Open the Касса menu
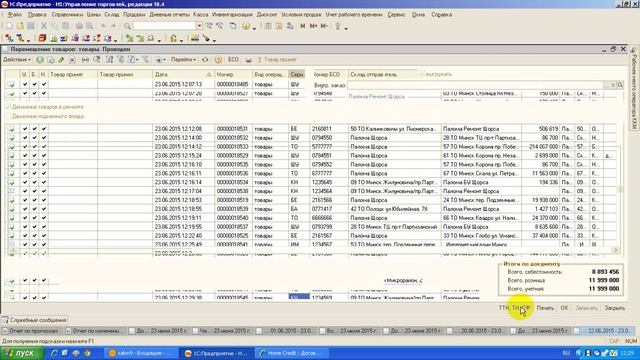 [x=201, y=15]
